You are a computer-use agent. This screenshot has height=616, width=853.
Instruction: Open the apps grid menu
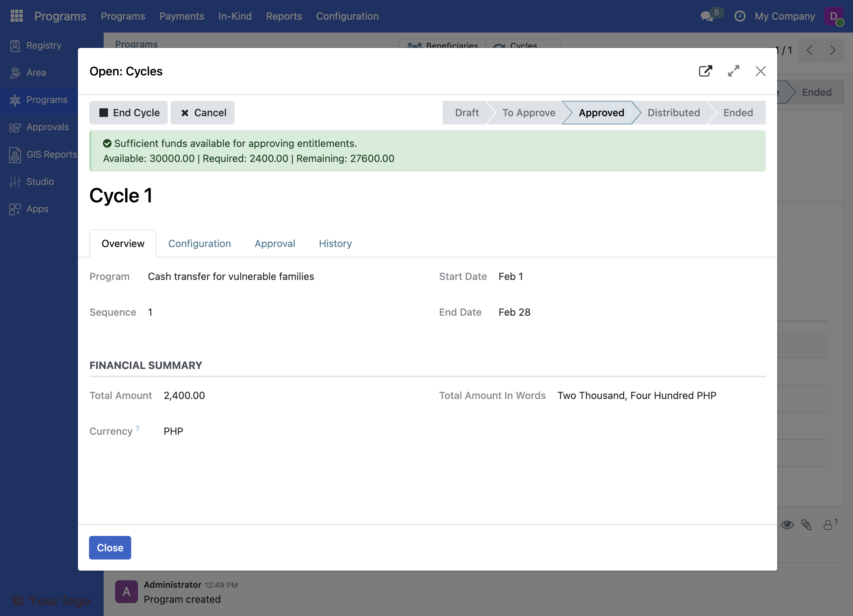16,16
